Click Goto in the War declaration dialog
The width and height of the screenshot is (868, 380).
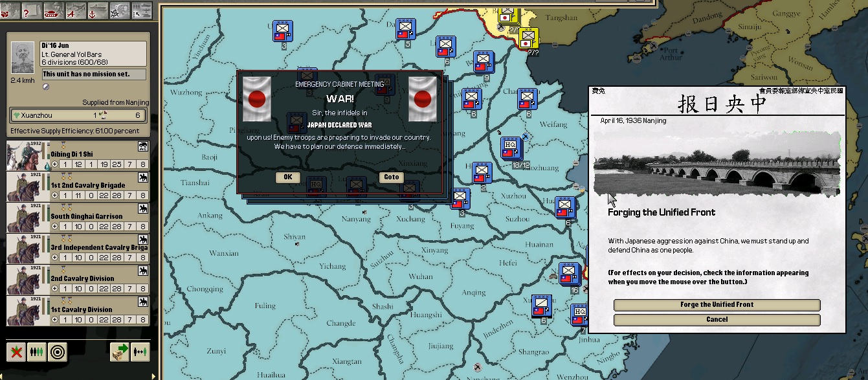[392, 177]
